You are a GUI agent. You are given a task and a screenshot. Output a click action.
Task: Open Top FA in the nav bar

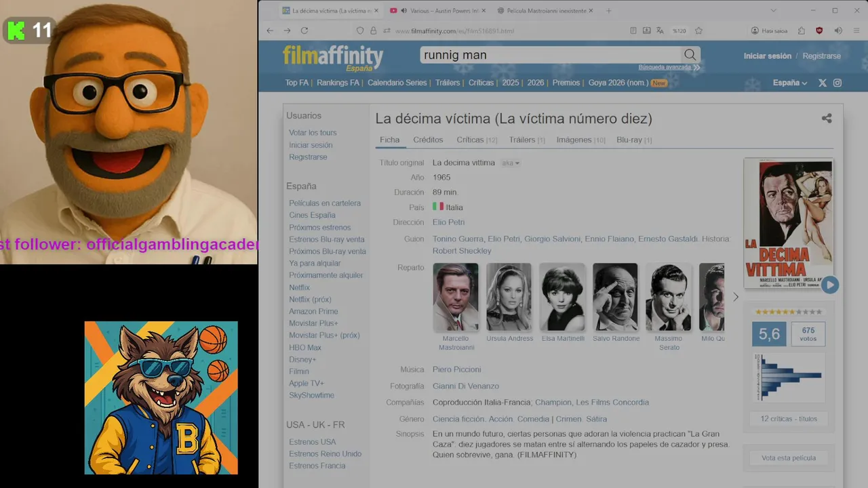[296, 83]
